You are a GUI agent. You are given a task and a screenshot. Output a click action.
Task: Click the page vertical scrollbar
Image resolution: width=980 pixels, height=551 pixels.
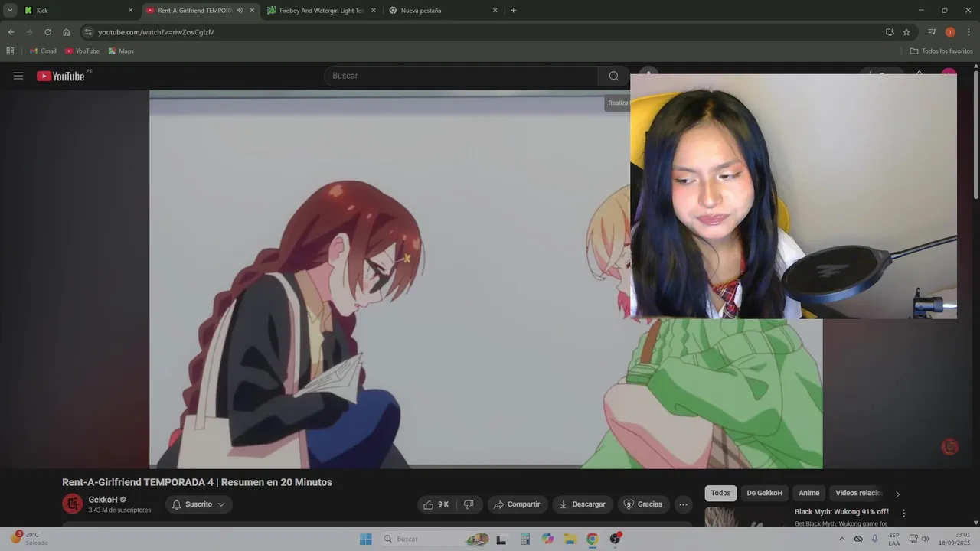tap(976, 134)
